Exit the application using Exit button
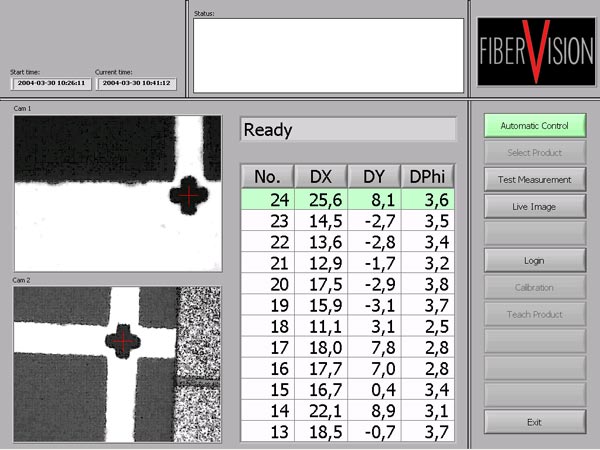Viewport: 600px width, 450px height. [534, 422]
